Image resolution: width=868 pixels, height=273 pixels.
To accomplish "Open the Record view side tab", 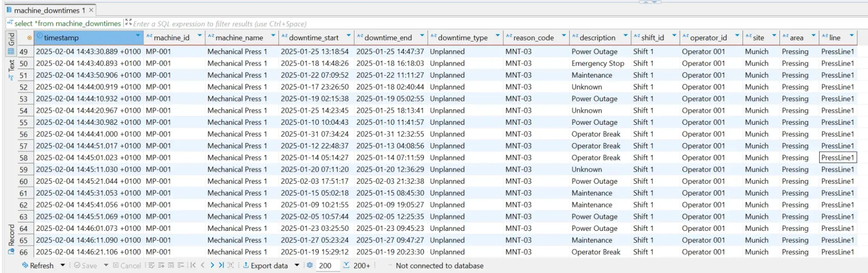I will point(11,239).
